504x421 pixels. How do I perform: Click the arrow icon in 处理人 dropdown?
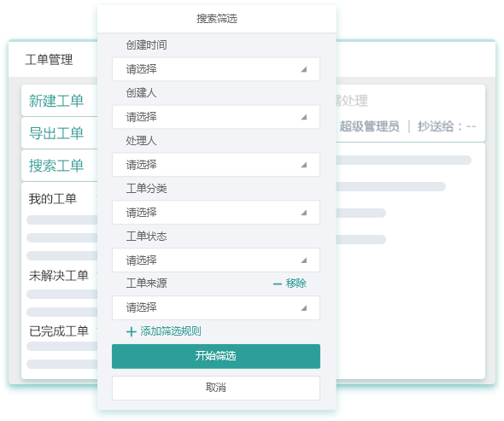[304, 165]
